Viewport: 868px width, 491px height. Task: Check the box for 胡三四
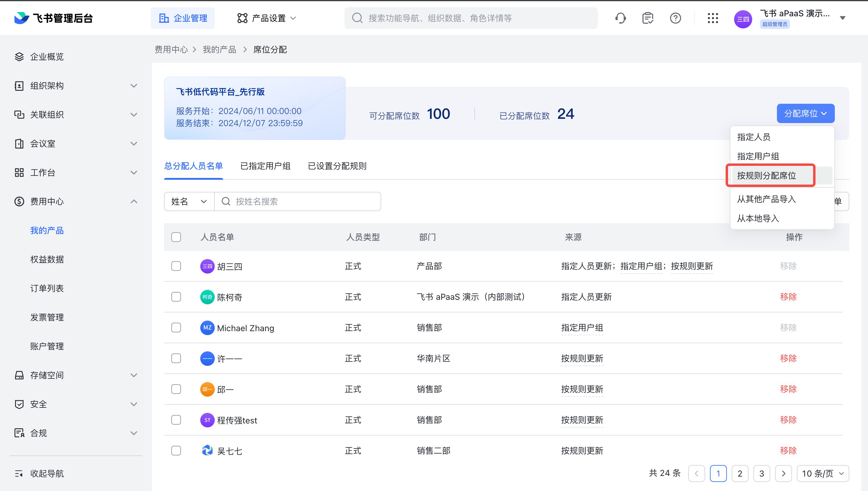176,266
